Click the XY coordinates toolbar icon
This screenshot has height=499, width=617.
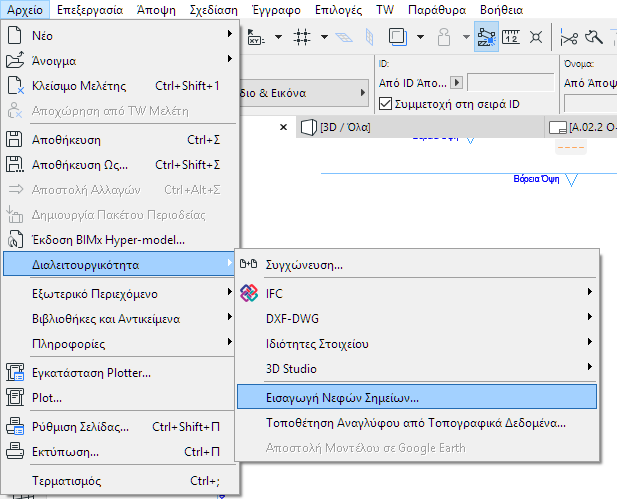tap(256, 37)
